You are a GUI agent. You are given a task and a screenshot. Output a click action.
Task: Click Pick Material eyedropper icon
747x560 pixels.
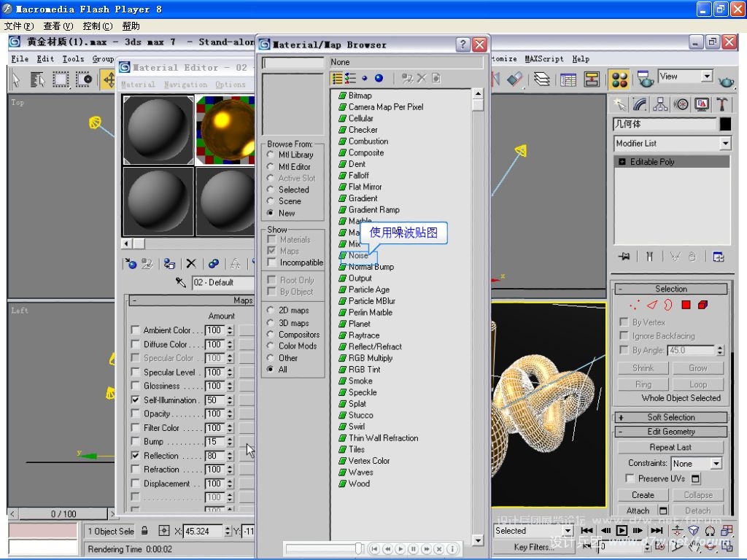(x=181, y=282)
